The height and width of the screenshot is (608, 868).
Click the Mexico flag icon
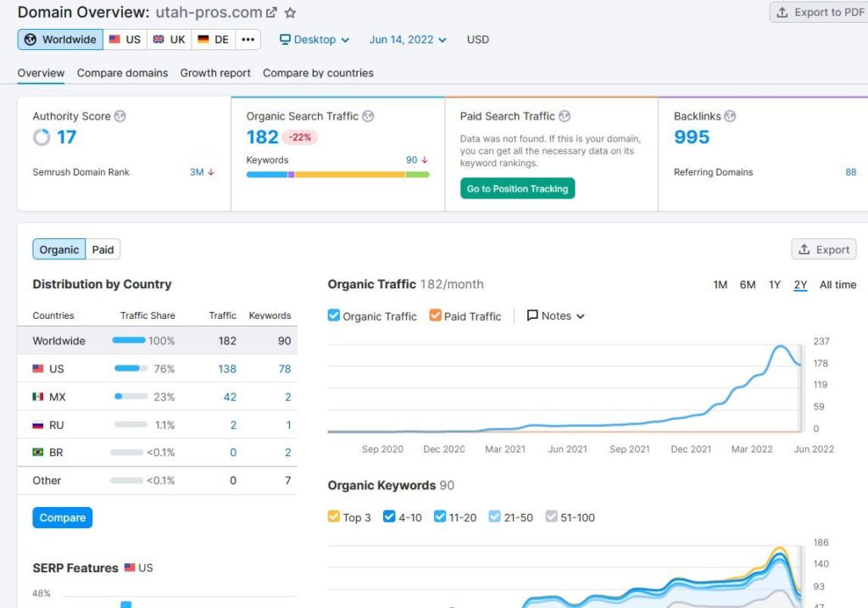(37, 397)
